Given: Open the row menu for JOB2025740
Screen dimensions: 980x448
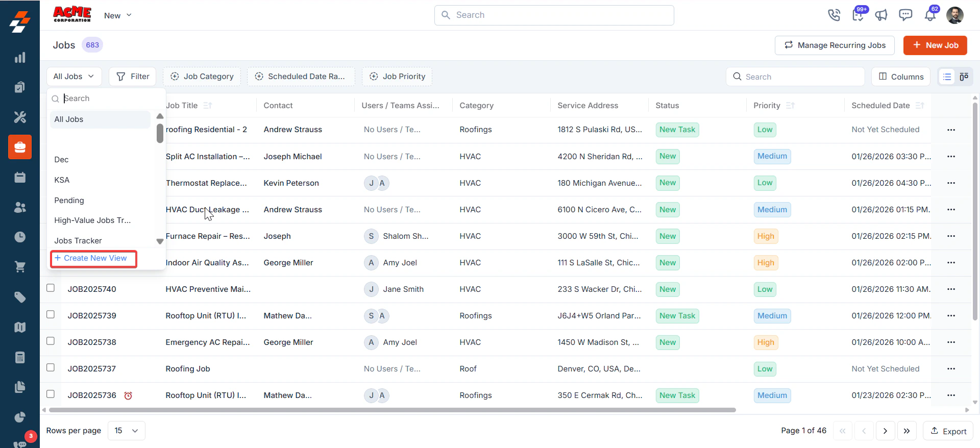Looking at the screenshot, I should coord(951,289).
